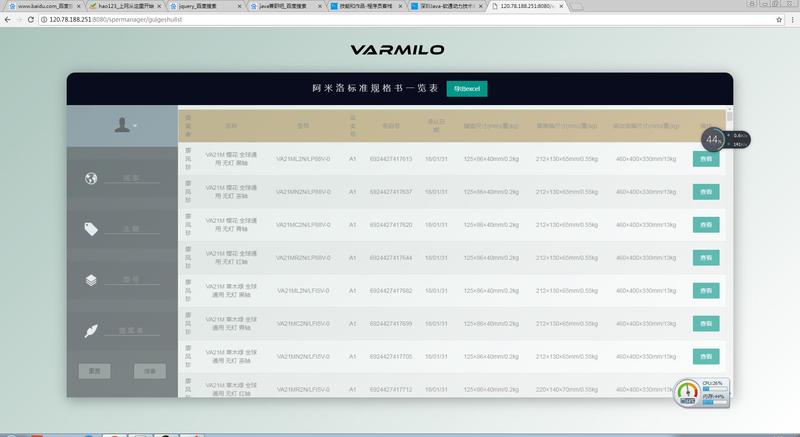
Task: Focus the input field beside the feather icon
Action: tap(132, 331)
